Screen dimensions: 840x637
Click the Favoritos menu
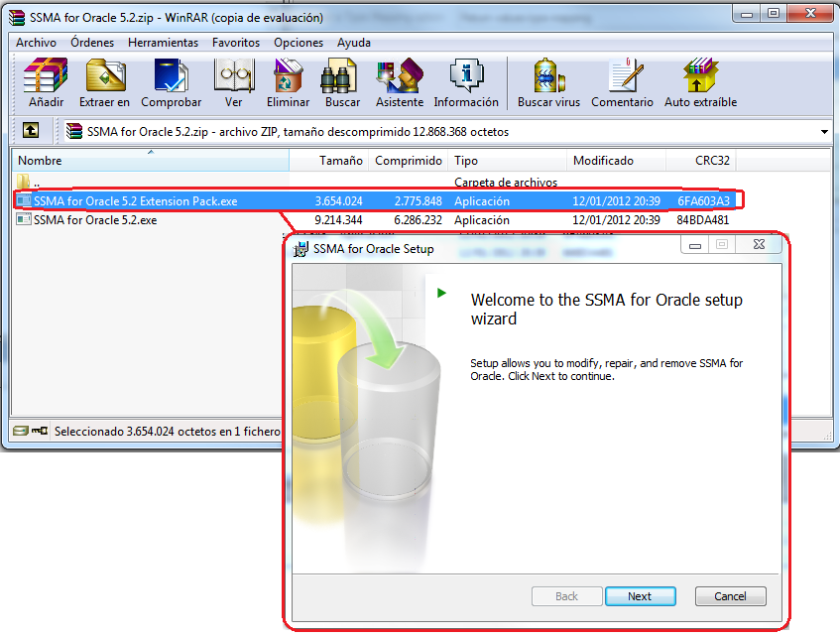pyautogui.click(x=236, y=43)
